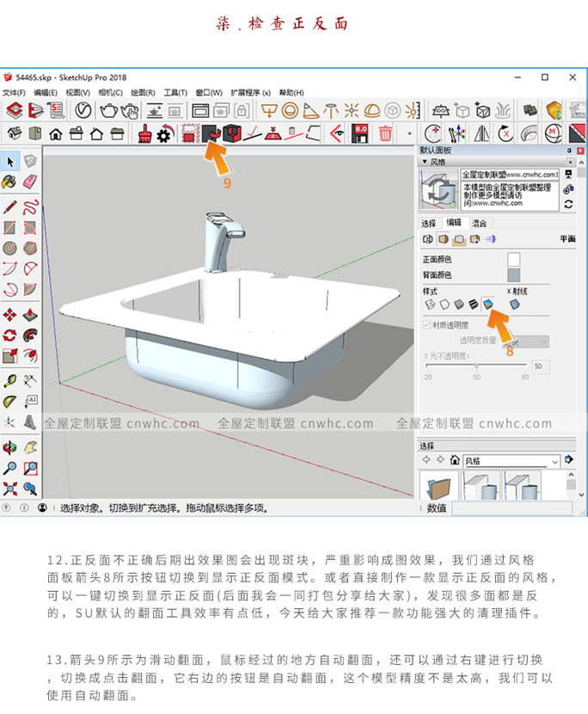Select the Orbit camera tool
The image size is (588, 714).
9,447
